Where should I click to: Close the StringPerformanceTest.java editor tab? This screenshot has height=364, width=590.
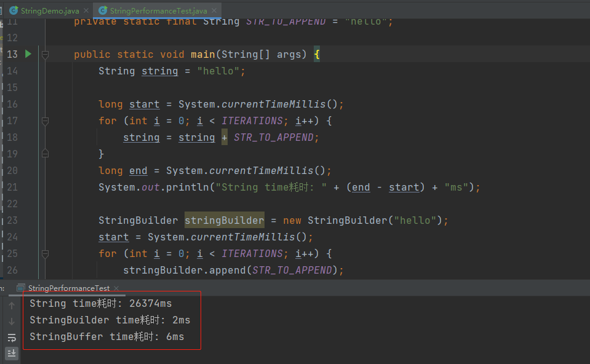pyautogui.click(x=214, y=10)
